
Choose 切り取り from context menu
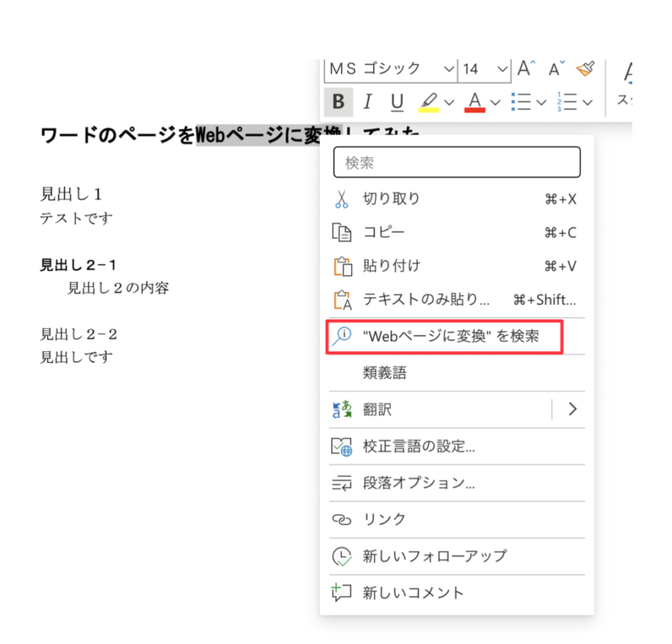[x=457, y=199]
